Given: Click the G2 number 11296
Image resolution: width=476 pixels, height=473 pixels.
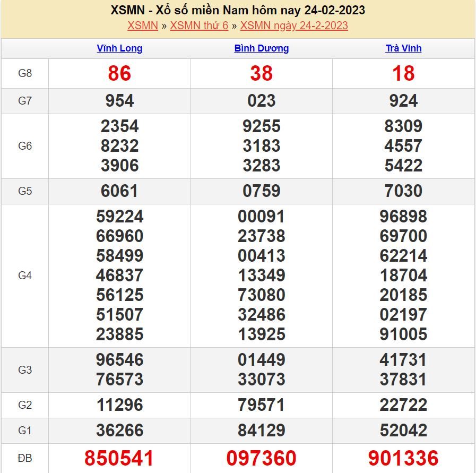Looking at the screenshot, I should click(x=119, y=405).
